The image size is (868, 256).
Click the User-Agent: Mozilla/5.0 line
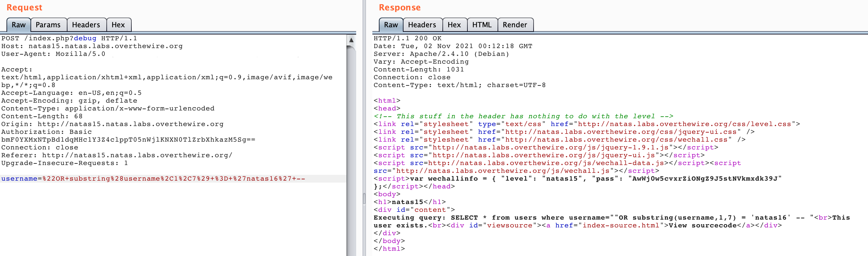click(x=53, y=54)
